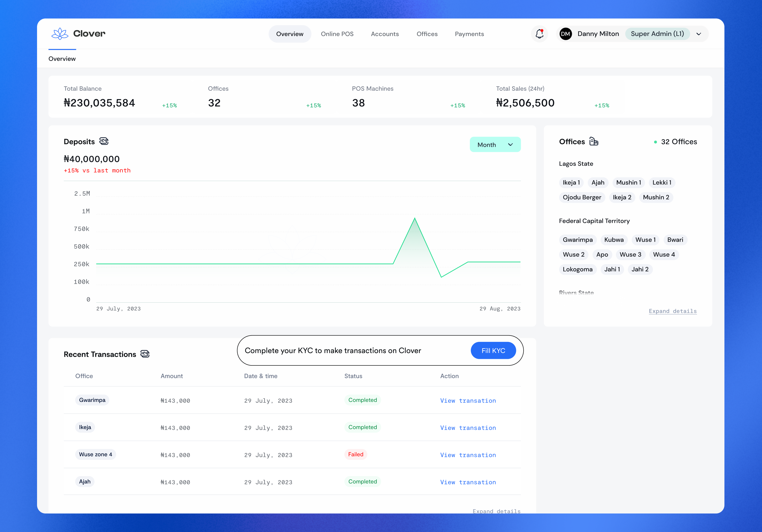Image resolution: width=762 pixels, height=532 pixels.
Task: Collapse the Month selector chevron
Action: point(510,145)
